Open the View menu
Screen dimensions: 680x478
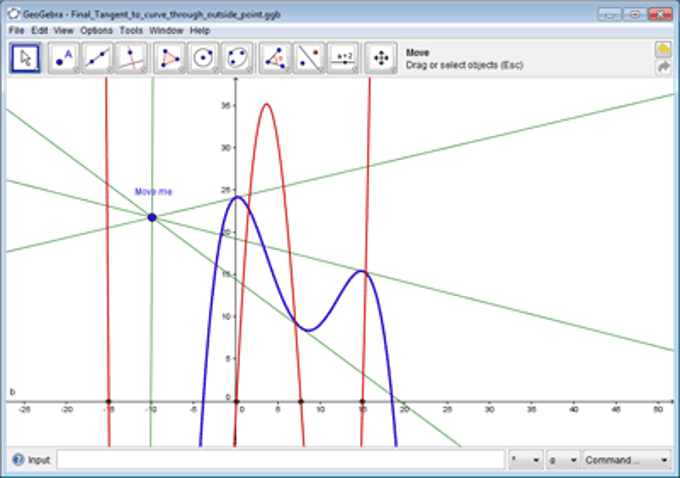coord(64,30)
